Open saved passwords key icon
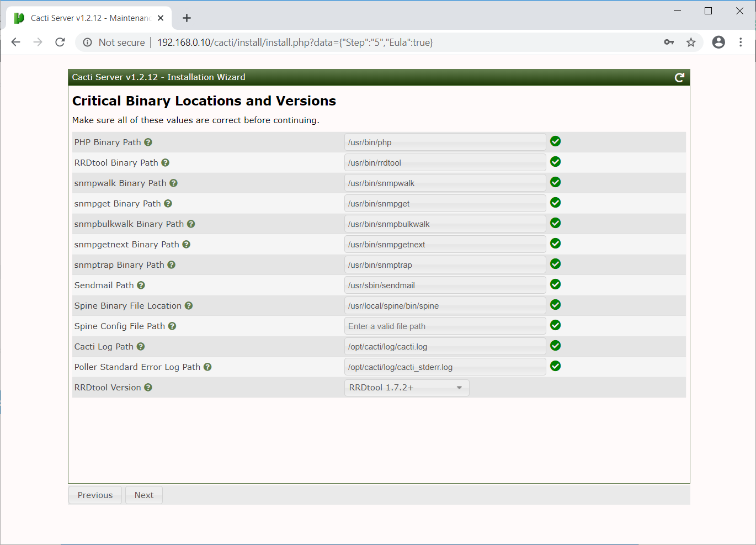 click(669, 43)
